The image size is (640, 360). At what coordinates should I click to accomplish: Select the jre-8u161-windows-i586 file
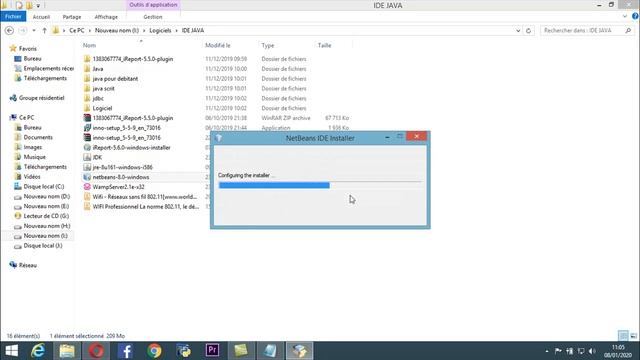tap(122, 167)
